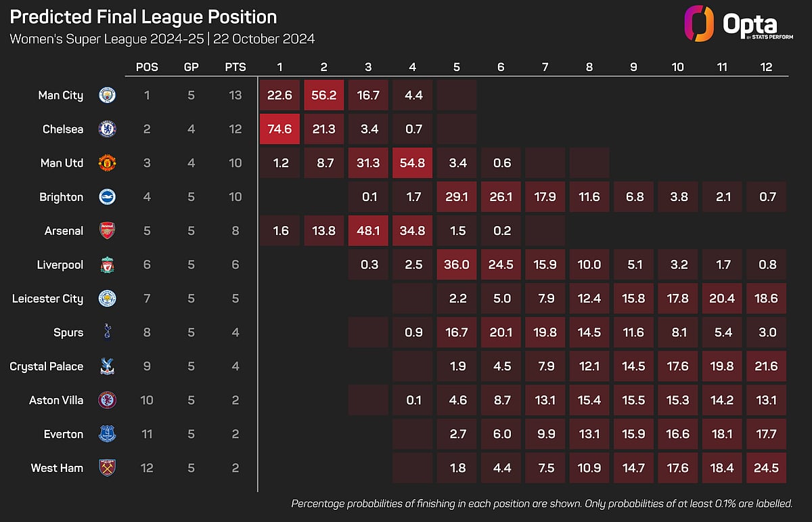Click Man Utd's 54.8 probability cell
This screenshot has height=522, width=812.
click(412, 163)
